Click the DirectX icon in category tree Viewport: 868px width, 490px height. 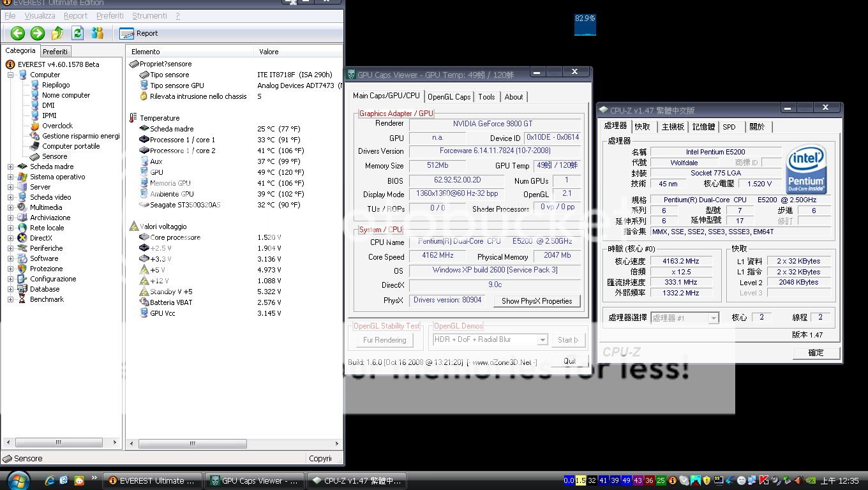[x=22, y=238]
